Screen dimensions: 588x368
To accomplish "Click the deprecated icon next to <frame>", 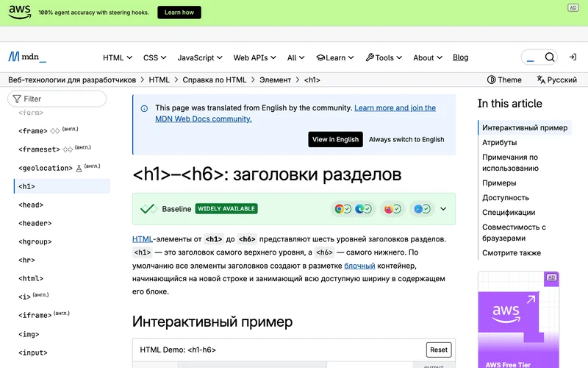I will (x=55, y=131).
